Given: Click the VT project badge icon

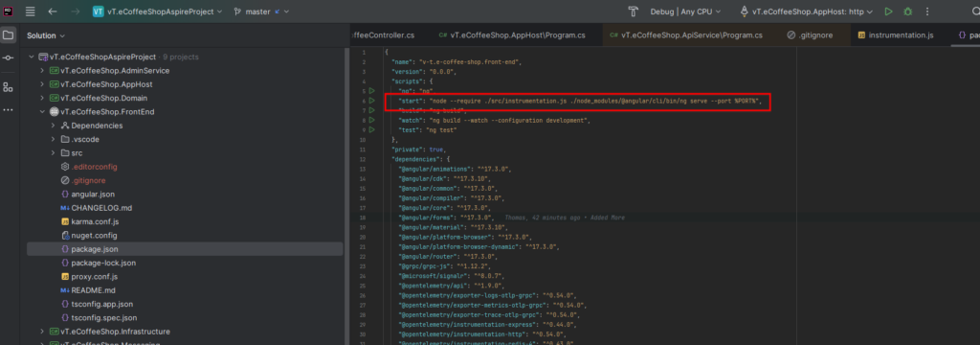Looking at the screenshot, I should (x=99, y=11).
